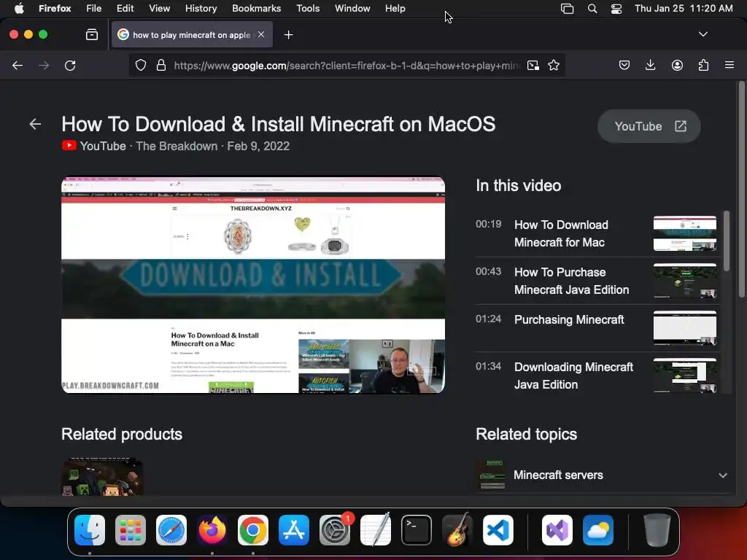Open Google Chrome from the dock
Image resolution: width=747 pixels, height=560 pixels.
[x=253, y=530]
